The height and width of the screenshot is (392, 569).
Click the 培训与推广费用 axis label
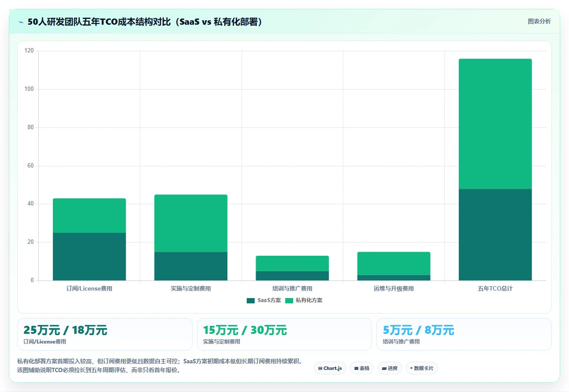pos(292,289)
